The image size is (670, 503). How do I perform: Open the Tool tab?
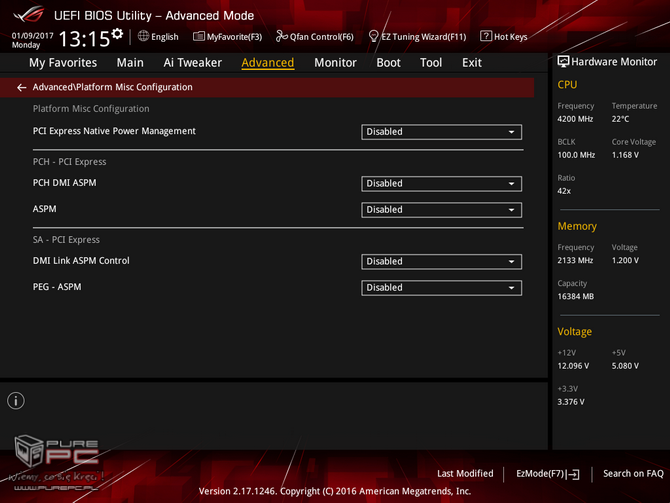point(431,63)
